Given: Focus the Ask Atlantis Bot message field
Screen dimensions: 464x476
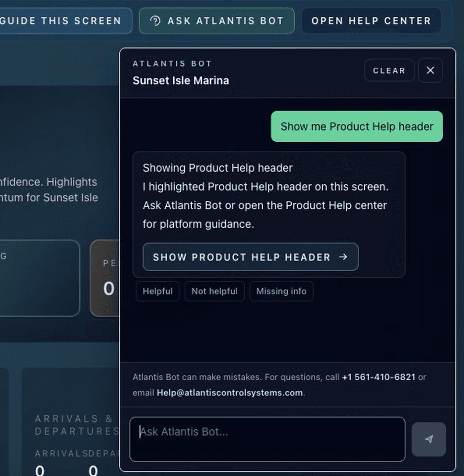Looking at the screenshot, I should (x=267, y=439).
